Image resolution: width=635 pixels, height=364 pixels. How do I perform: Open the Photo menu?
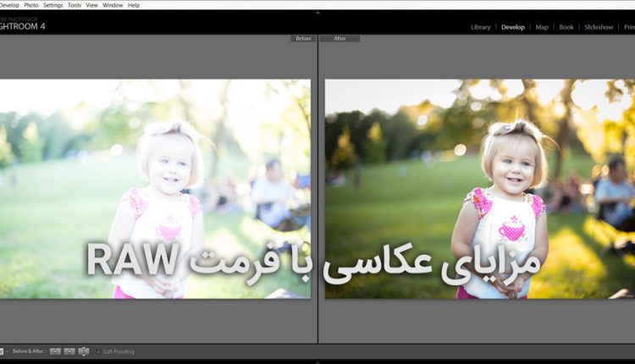point(30,5)
